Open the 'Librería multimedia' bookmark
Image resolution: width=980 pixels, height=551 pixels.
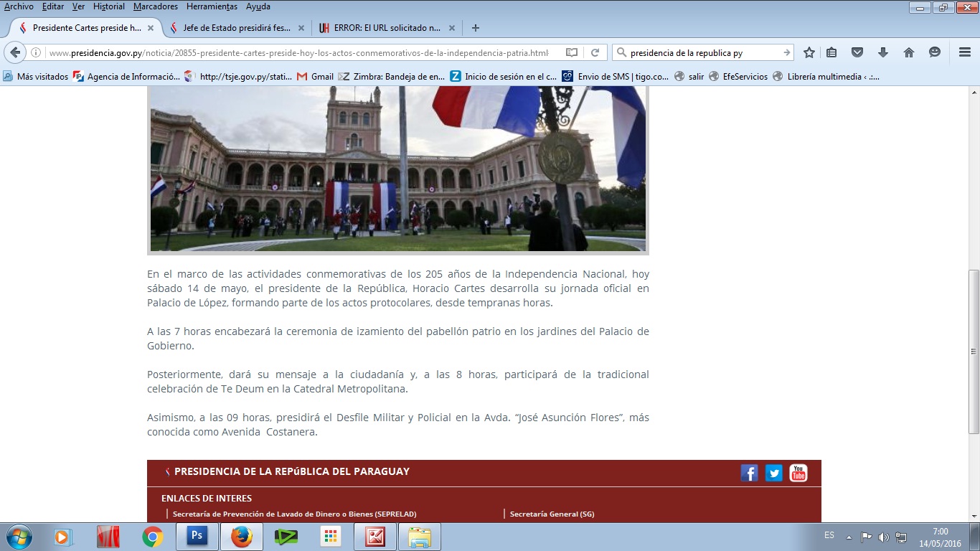point(826,76)
